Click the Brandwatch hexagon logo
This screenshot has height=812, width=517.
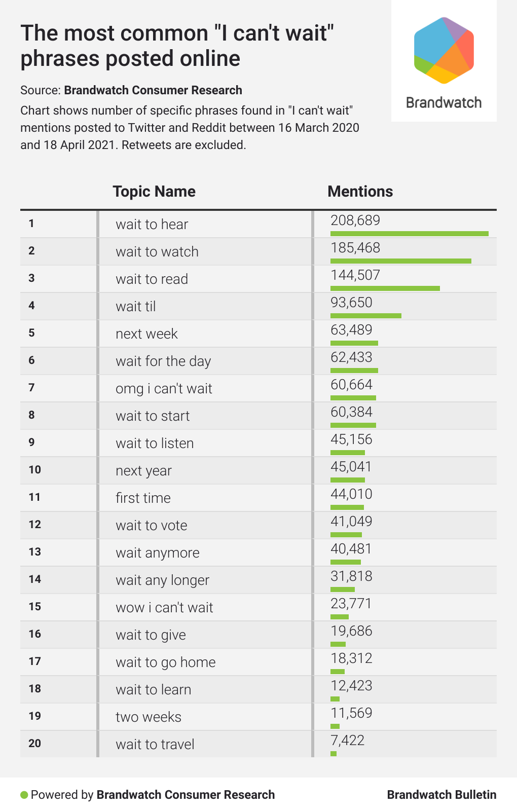click(444, 51)
